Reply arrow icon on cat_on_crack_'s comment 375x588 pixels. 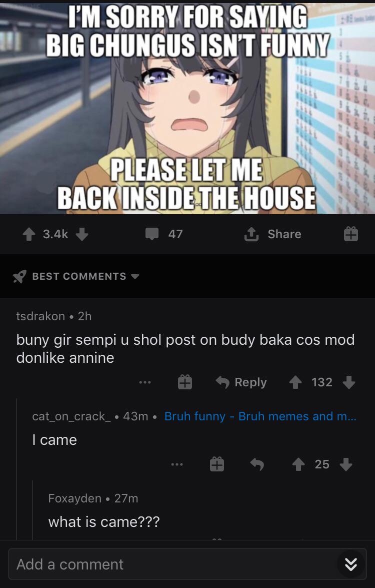257,464
